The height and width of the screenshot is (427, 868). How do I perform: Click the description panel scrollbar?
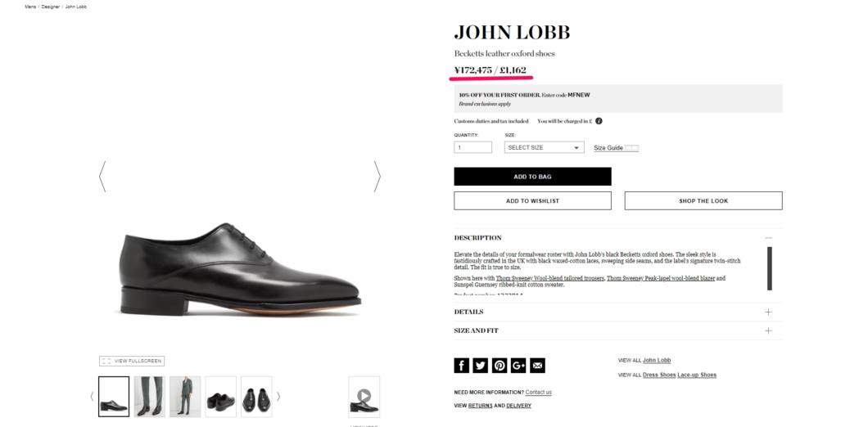(770, 268)
